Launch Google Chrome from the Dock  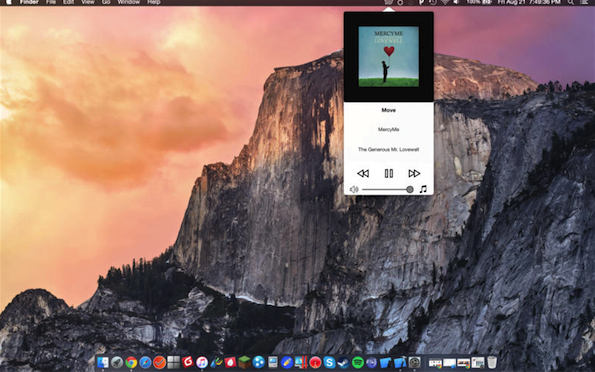click(131, 363)
